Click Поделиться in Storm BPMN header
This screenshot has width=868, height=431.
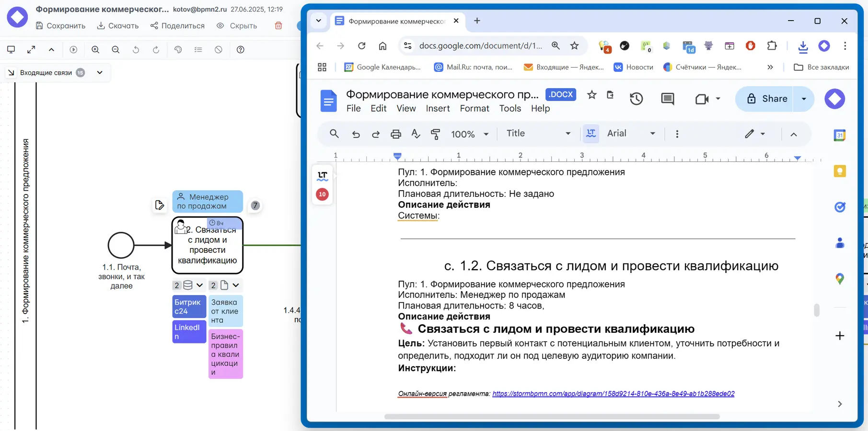177,26
